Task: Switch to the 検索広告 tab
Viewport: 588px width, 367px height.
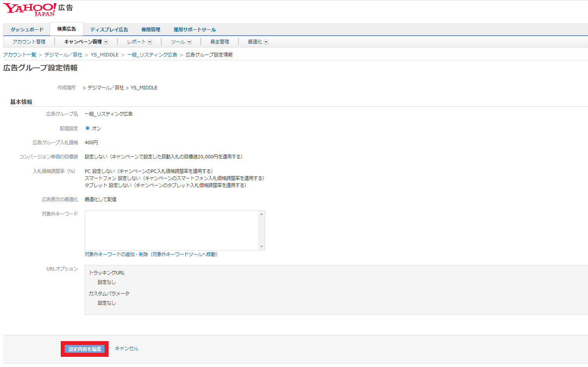Action: (67, 29)
